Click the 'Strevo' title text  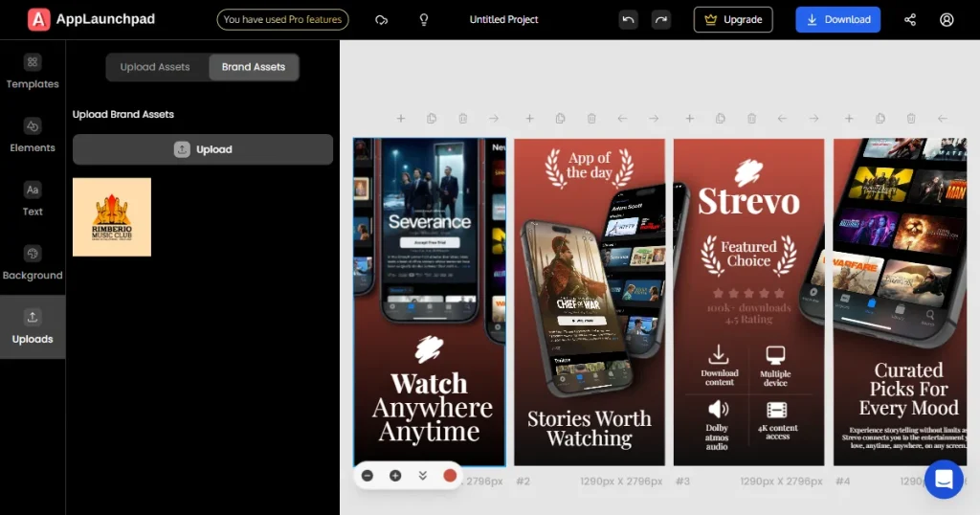tap(748, 201)
